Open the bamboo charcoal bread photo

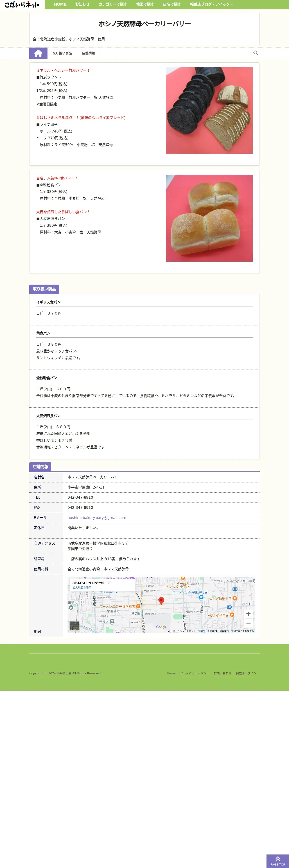[x=209, y=110]
